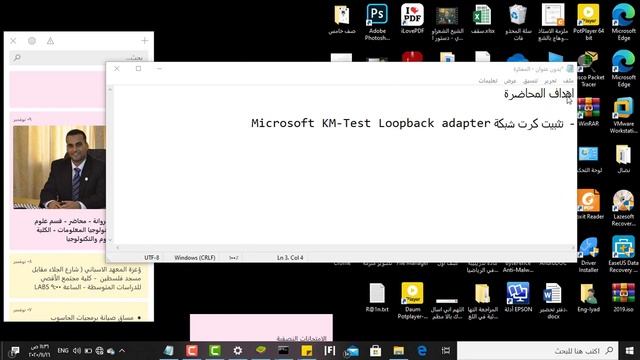Open the R@1n.txt text file
The height and width of the screenshot is (360, 640).
click(x=377, y=297)
